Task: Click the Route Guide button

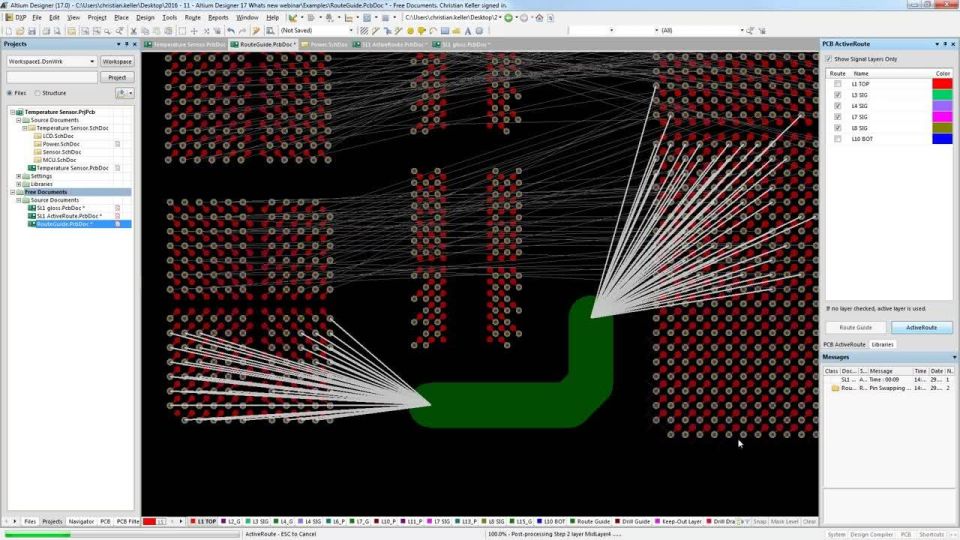Action: click(x=855, y=328)
